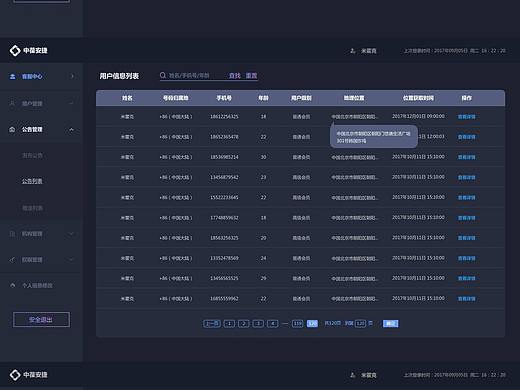This screenshot has height=390, width=520.
Task: Click the full address tooltip bubble
Action: 374,136
